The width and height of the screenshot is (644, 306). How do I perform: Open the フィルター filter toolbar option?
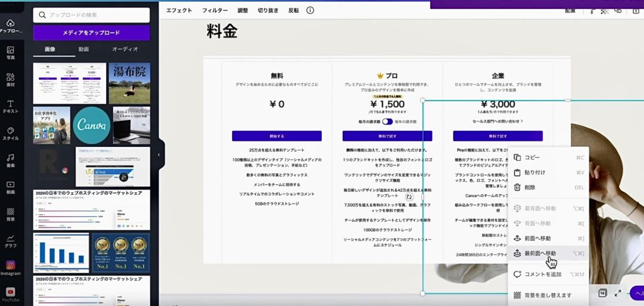215,10
